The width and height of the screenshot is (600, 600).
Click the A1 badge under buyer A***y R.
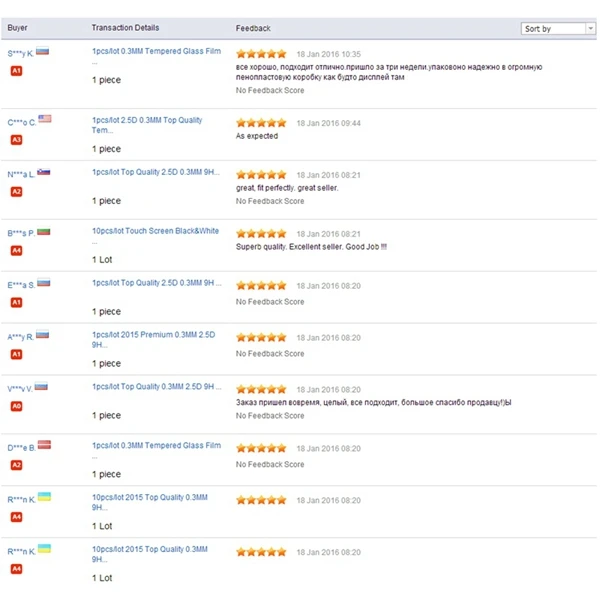click(16, 354)
